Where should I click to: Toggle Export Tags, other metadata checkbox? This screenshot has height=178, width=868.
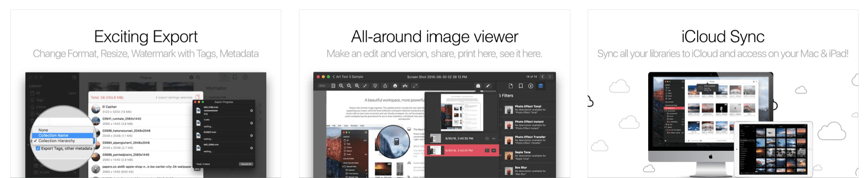(38, 148)
